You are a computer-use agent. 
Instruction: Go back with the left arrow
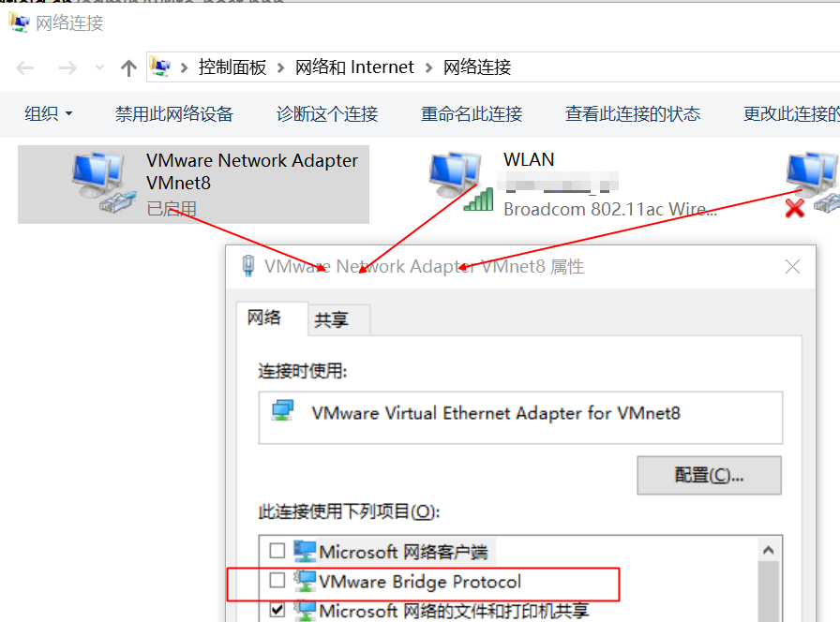pos(25,68)
